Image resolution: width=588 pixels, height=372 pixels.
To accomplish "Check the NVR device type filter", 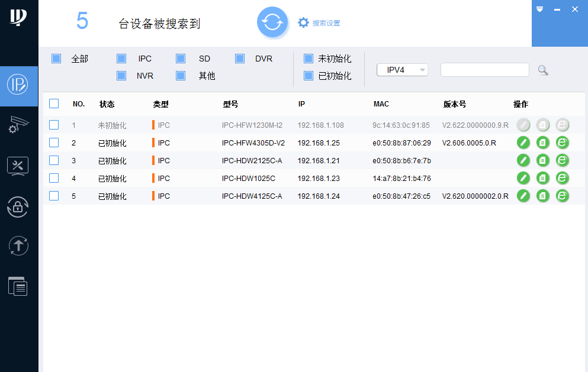I will 121,76.
